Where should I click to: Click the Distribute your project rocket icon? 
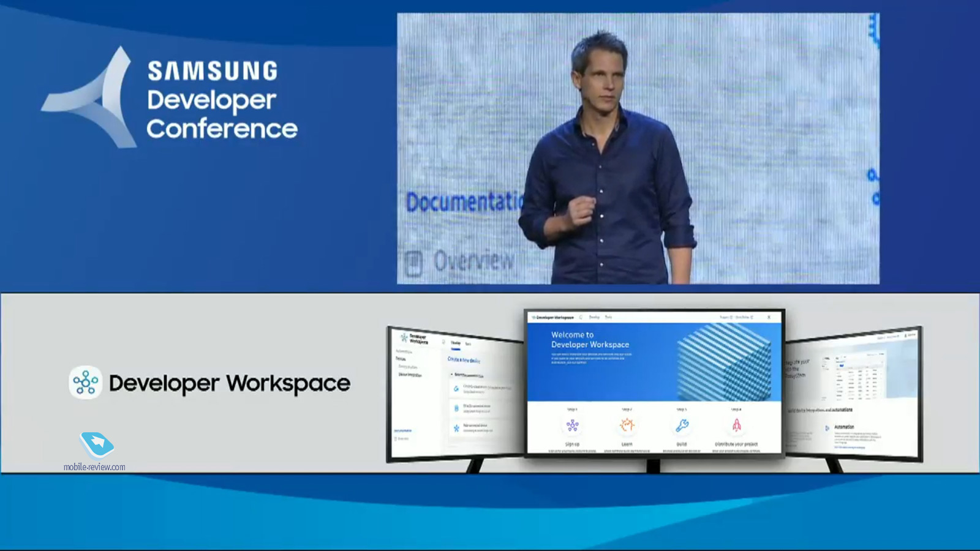[x=736, y=425]
